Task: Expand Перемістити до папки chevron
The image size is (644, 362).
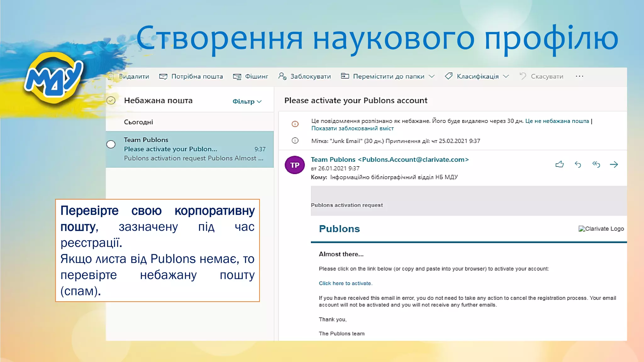Action: point(432,76)
